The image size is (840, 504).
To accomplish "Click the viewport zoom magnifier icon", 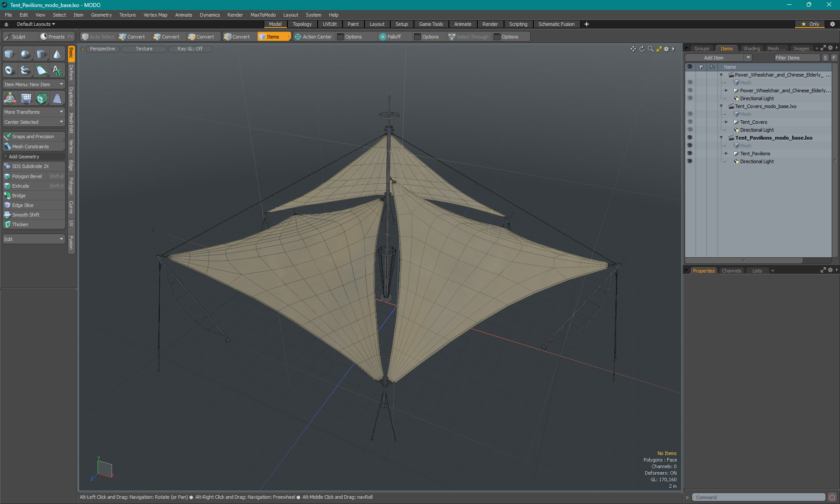I will (x=651, y=49).
